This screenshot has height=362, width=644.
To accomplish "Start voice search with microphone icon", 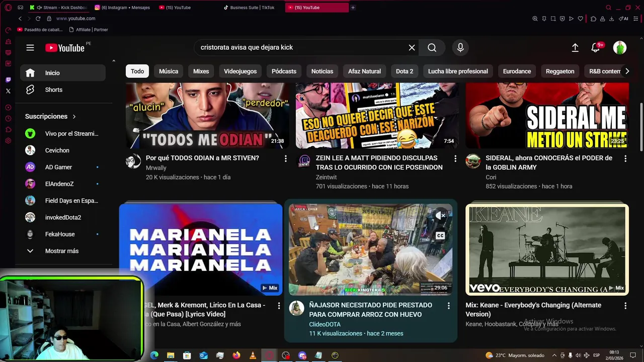I will click(460, 47).
